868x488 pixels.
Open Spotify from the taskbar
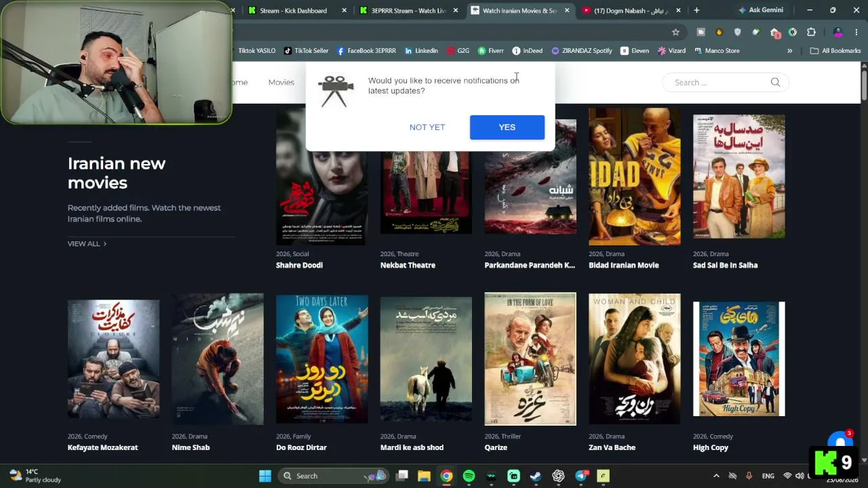click(469, 476)
